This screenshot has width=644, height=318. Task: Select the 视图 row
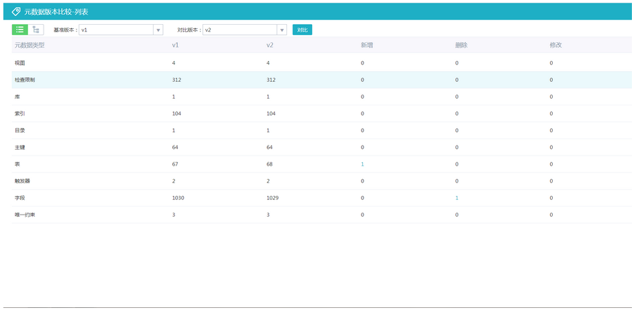pyautogui.click(x=20, y=63)
